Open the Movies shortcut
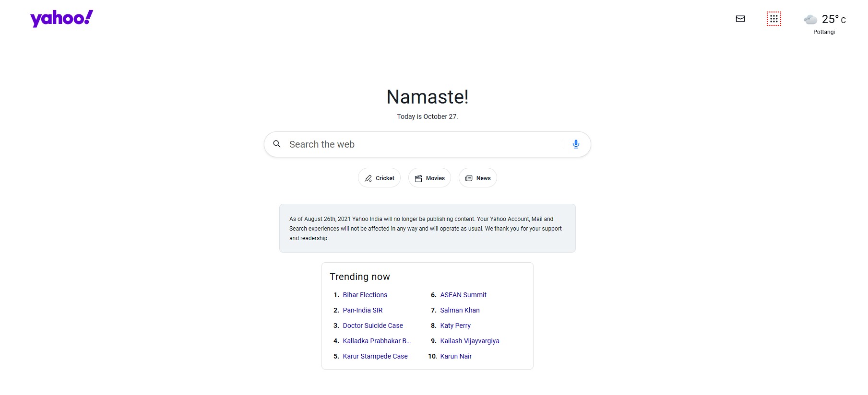 [x=429, y=178]
